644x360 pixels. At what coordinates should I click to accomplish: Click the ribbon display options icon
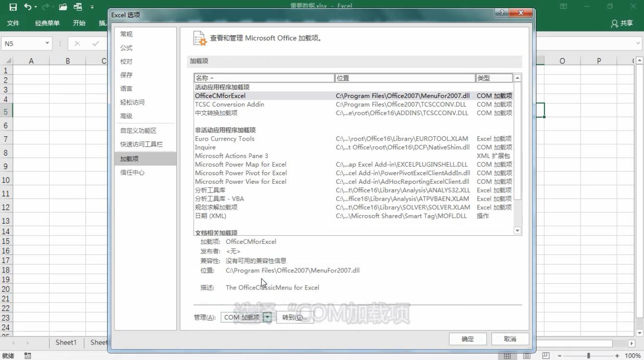coord(564,6)
